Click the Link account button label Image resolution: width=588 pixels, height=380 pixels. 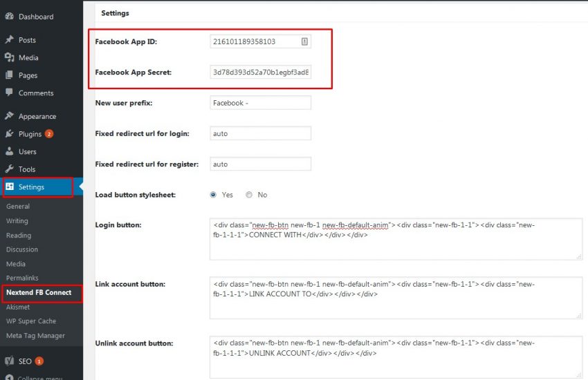point(130,284)
